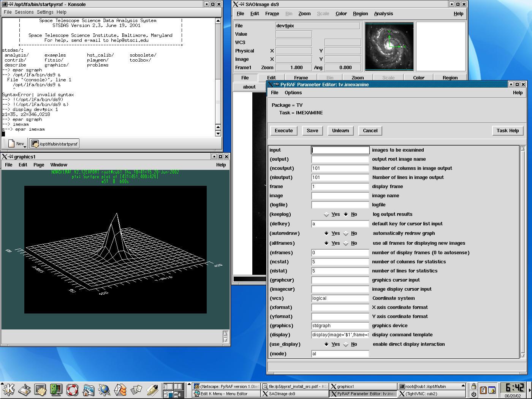Launch the terminal shell icon in panel
The height and width of the screenshot is (399, 532).
pyautogui.click(x=40, y=390)
